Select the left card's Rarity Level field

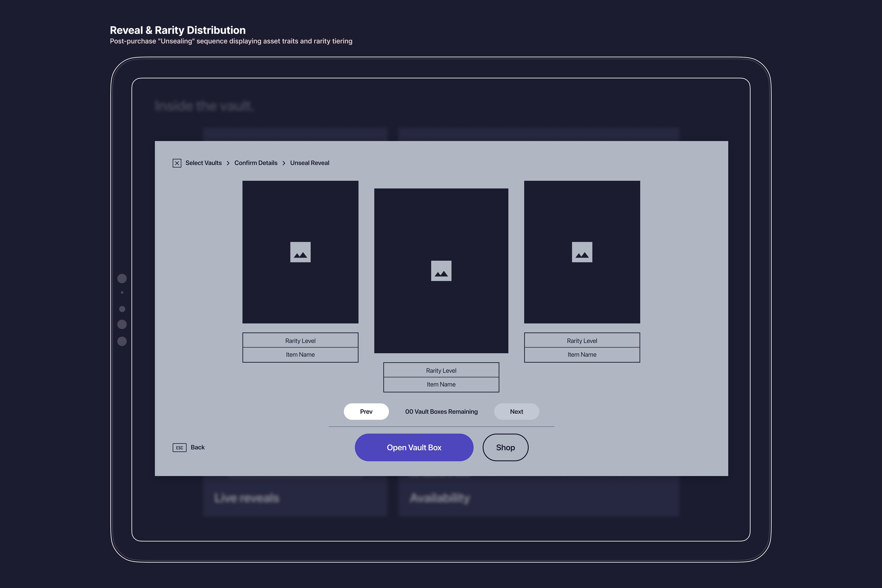(x=300, y=340)
